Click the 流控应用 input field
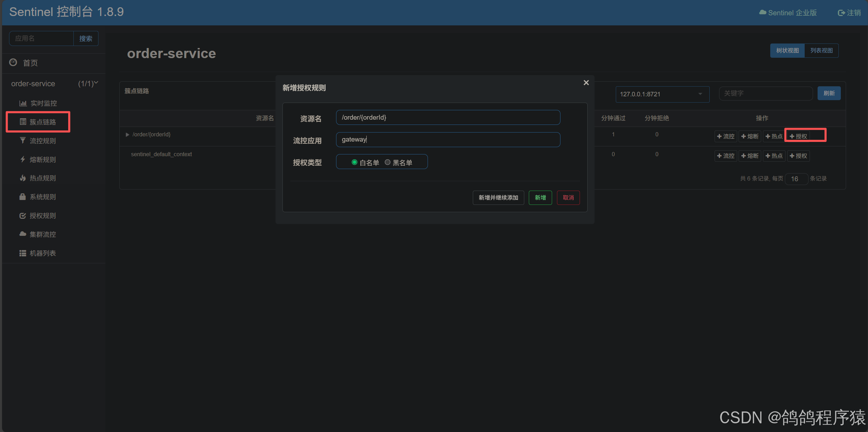868x432 pixels. [x=448, y=140]
